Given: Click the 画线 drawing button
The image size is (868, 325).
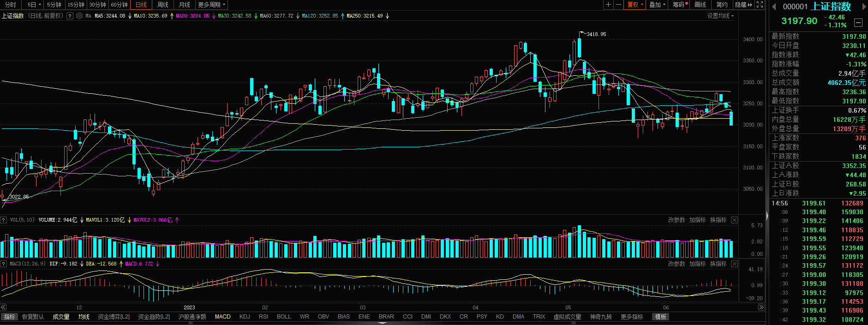Looking at the screenshot, I should (x=700, y=5).
